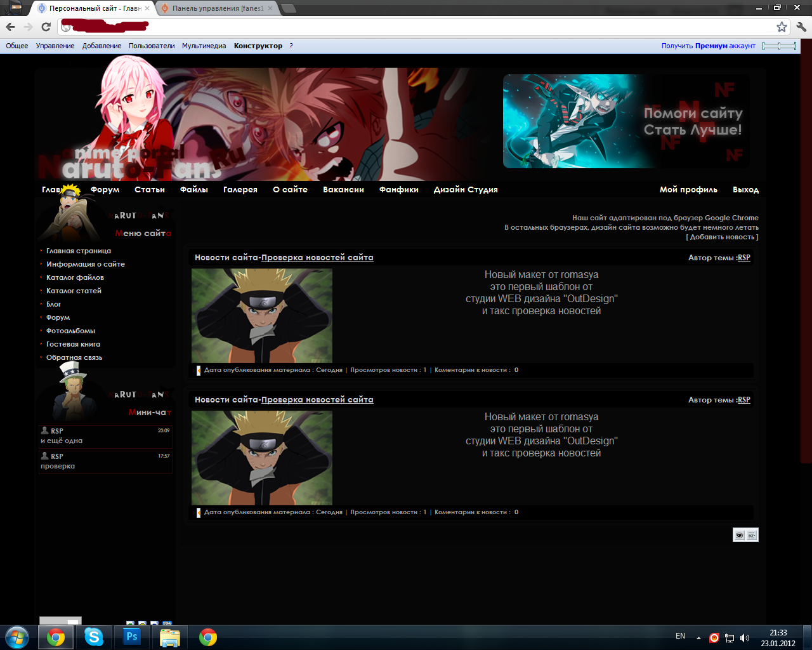Close the 'Персональный сайт' tab
The image size is (812, 650).
[147, 8]
